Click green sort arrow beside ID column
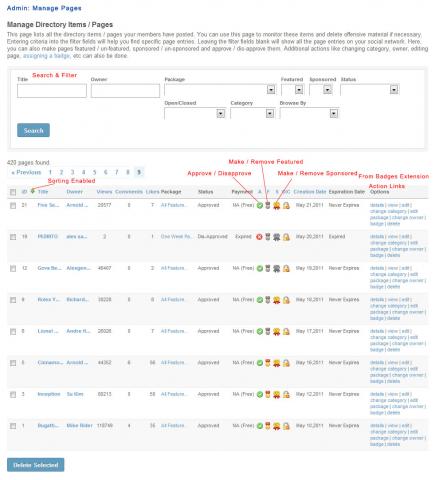 [x=33, y=191]
